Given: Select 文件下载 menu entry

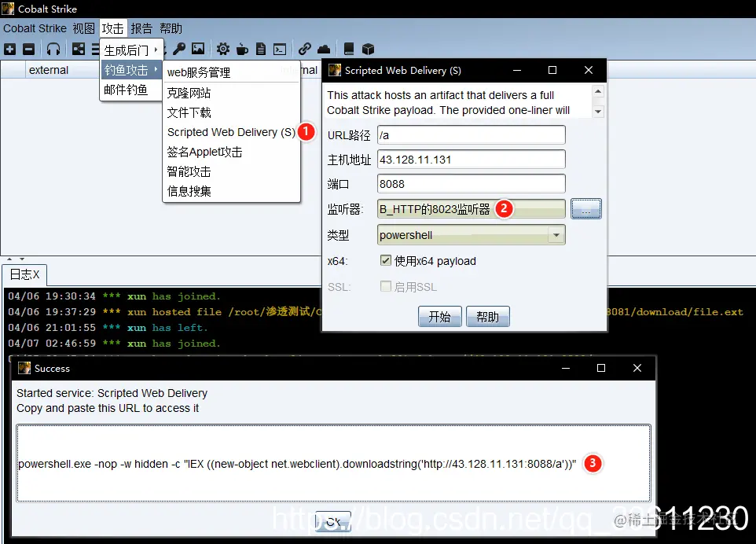Looking at the screenshot, I should pyautogui.click(x=231, y=112).
